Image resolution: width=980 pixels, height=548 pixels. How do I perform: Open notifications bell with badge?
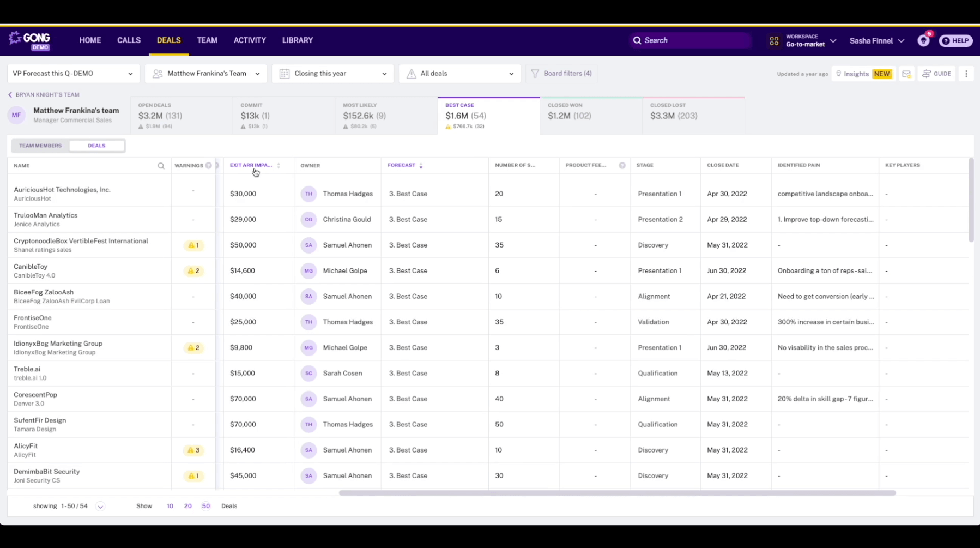[924, 40]
